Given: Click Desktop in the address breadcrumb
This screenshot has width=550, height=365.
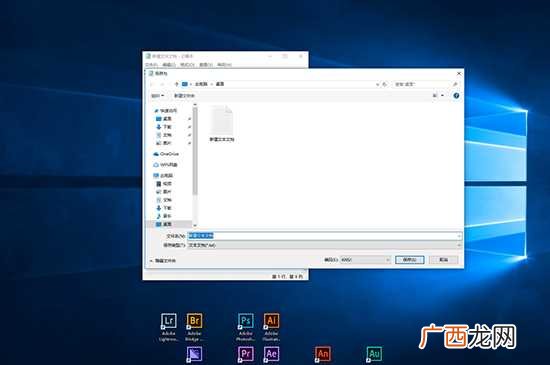Looking at the screenshot, I should point(220,84).
